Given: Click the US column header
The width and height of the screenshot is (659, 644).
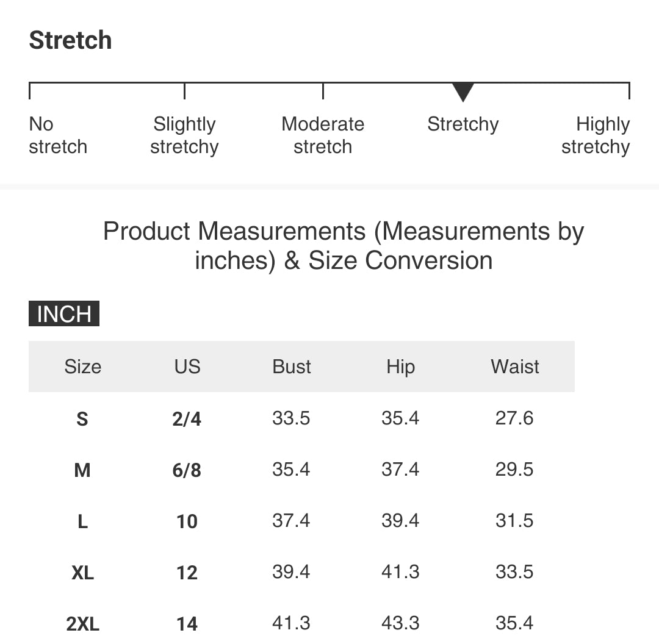Looking at the screenshot, I should [187, 367].
